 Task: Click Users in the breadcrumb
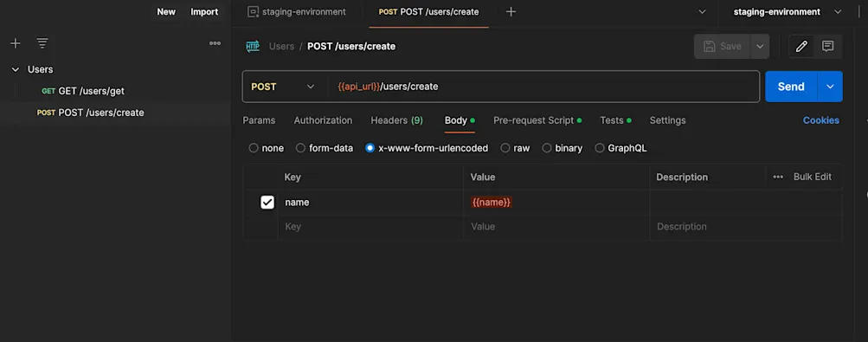[282, 47]
